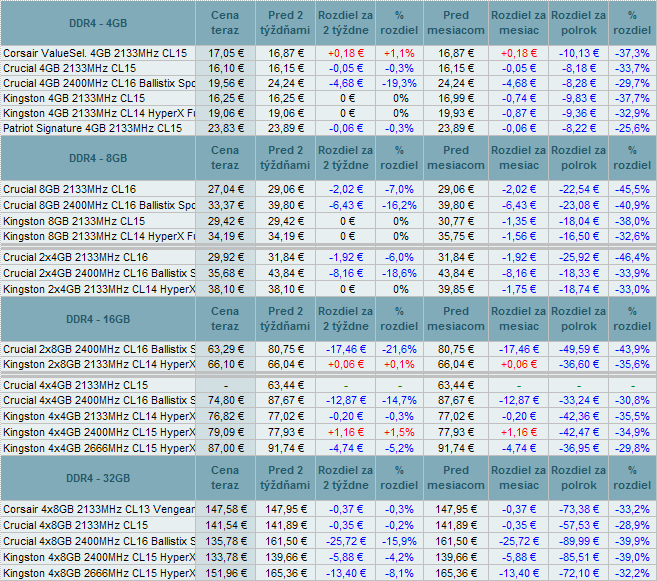Click Kingston 4x8GB 2400MHz CL15 HyperX row name

[x=98, y=557]
